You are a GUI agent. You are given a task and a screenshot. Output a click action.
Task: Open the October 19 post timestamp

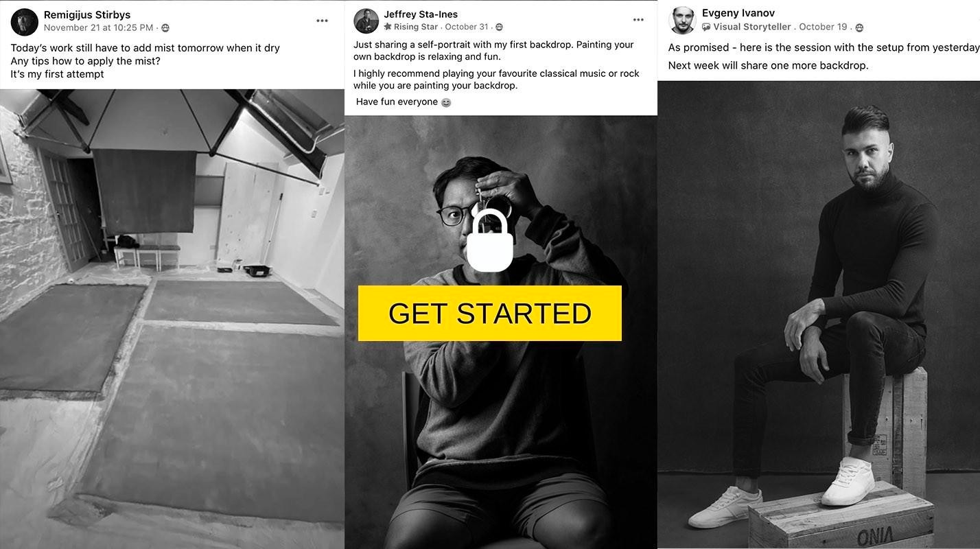point(823,27)
